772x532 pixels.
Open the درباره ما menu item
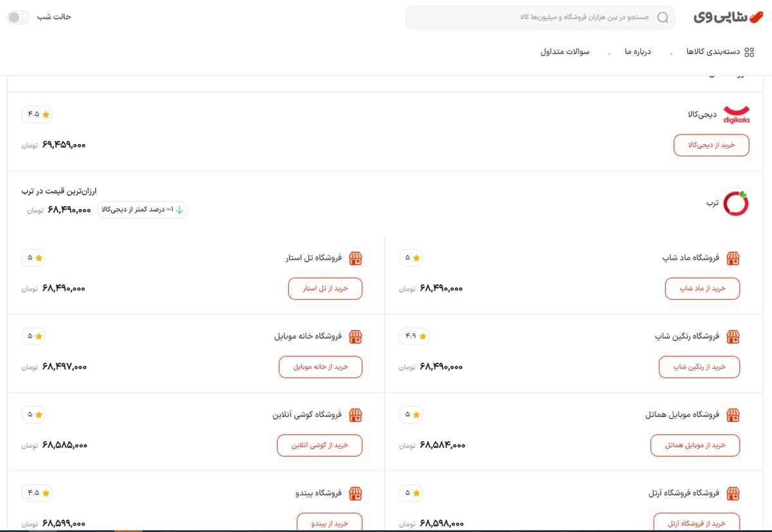click(x=638, y=52)
